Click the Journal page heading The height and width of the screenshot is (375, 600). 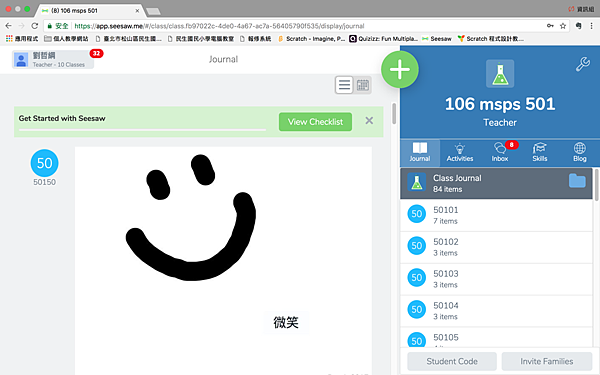coord(223,59)
